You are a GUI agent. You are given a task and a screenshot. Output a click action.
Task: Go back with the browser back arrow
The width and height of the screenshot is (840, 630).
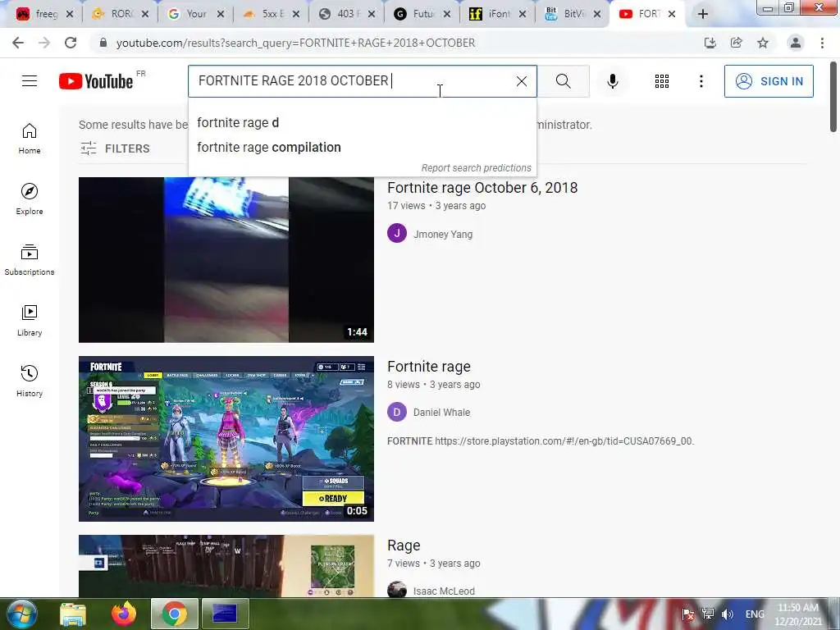[18, 43]
